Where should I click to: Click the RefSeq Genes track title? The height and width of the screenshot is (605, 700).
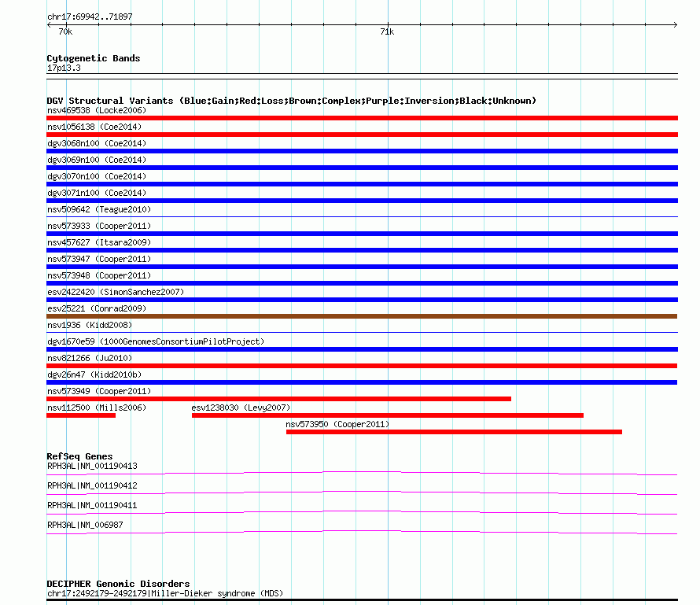(79, 456)
